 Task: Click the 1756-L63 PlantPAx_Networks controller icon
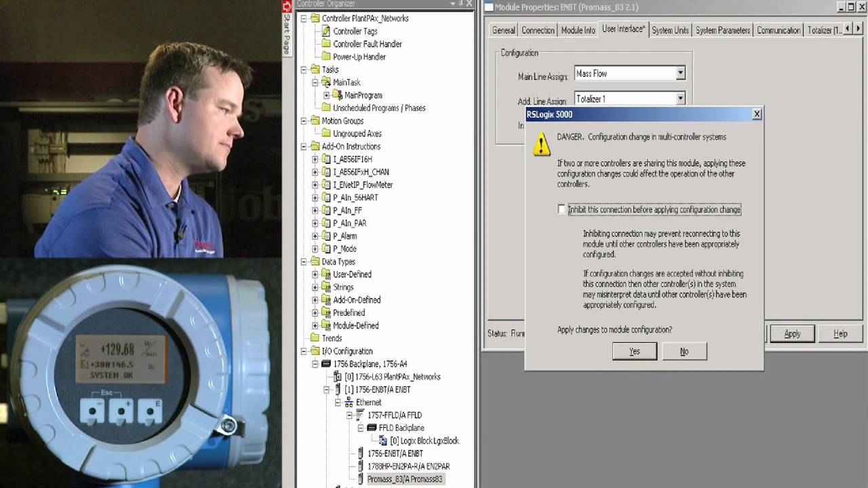(x=338, y=377)
